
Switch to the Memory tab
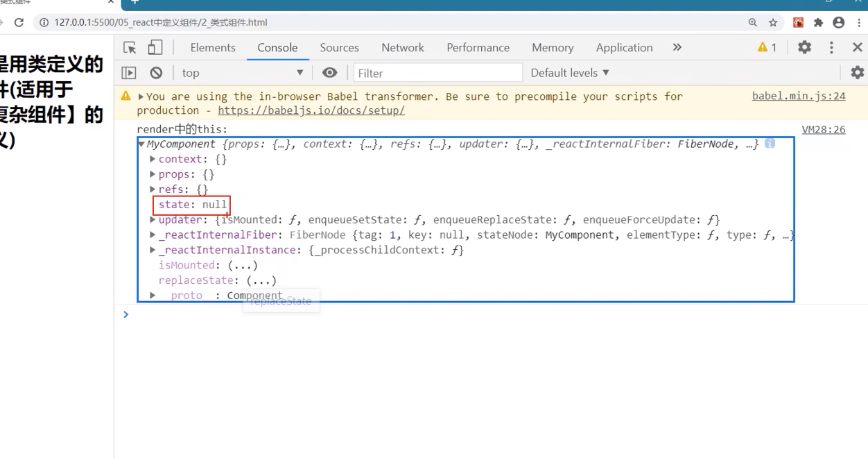tap(553, 47)
